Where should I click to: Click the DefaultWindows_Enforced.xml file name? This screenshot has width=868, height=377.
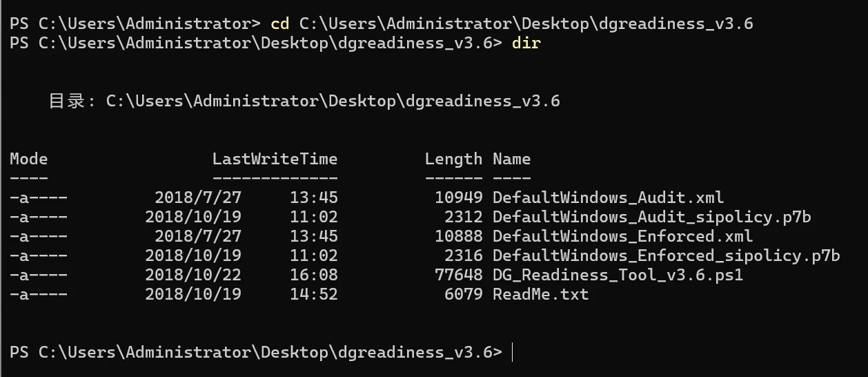(x=622, y=236)
